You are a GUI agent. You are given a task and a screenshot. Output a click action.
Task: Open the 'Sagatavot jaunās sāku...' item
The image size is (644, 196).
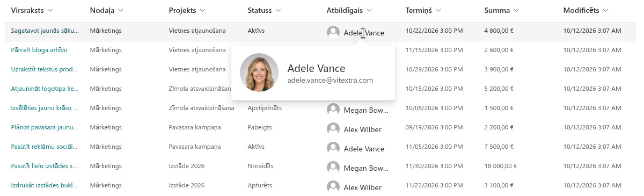[x=45, y=31]
